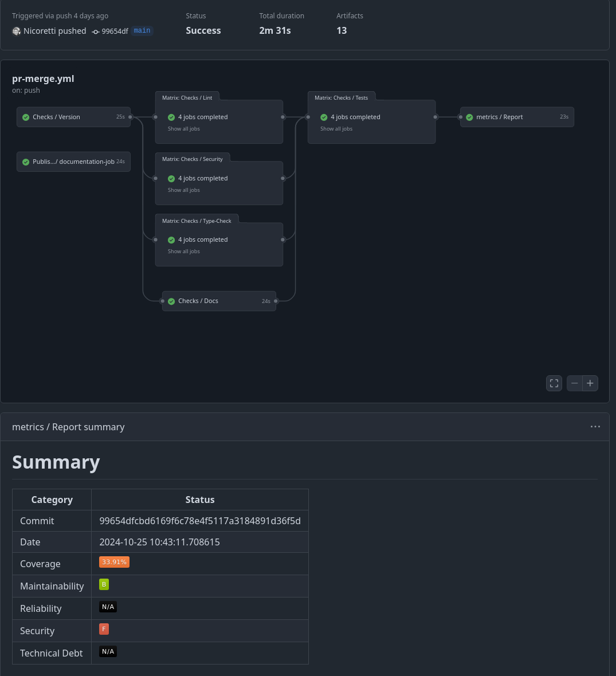Zoom out the workflow graph
The height and width of the screenshot is (676, 616).
(575, 383)
